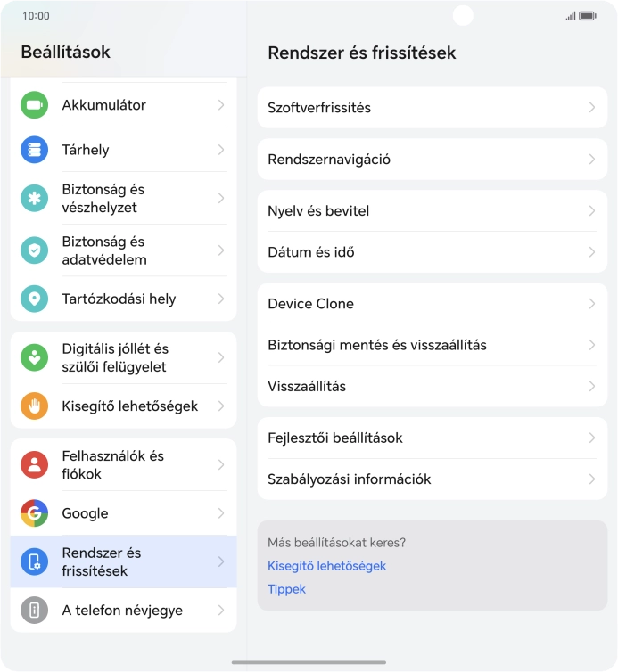Screen dimensions: 618x672
Task: Expand Dátum és idő using its chevron
Action: coord(591,252)
